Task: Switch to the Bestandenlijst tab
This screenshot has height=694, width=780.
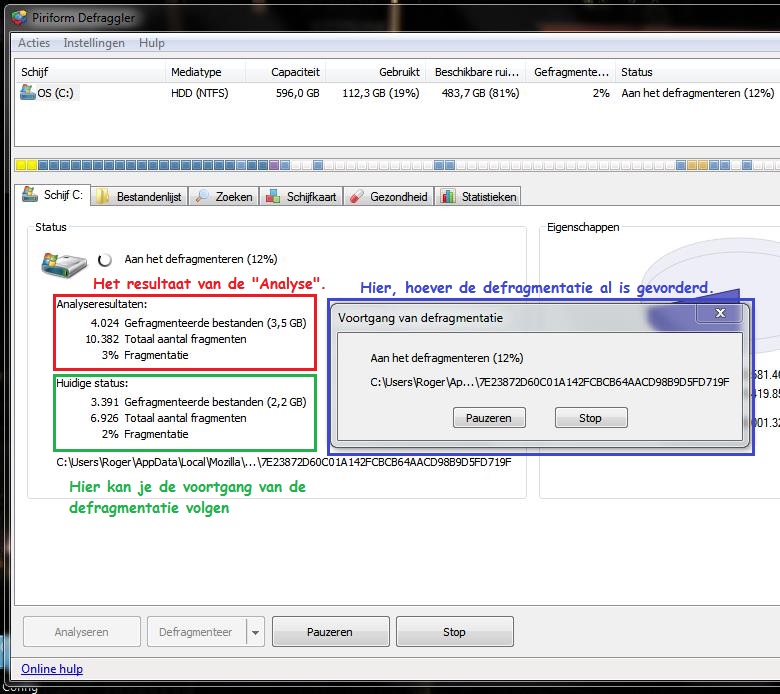Action: 139,197
